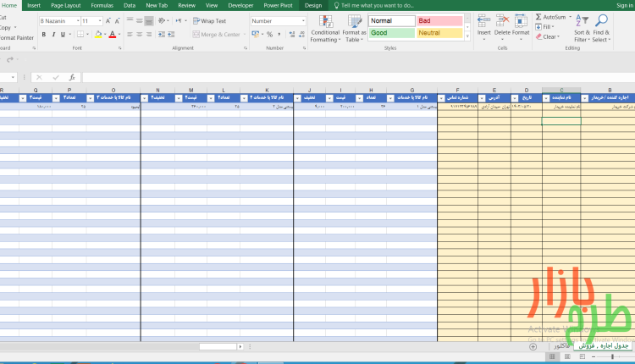
Task: Open Conditional Formatting menu
Action: pyautogui.click(x=325, y=29)
